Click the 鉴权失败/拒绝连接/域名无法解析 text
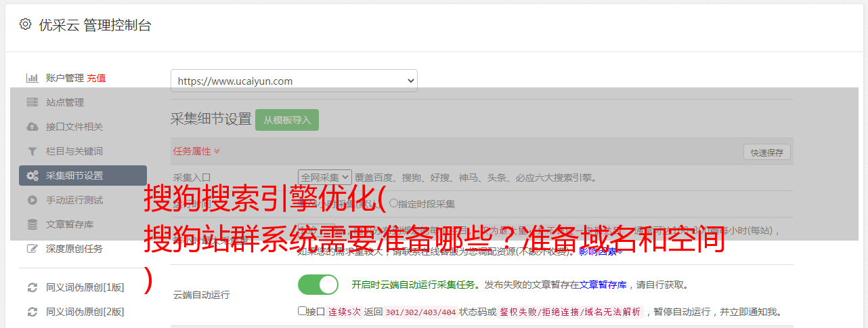868x328 pixels. (x=570, y=312)
